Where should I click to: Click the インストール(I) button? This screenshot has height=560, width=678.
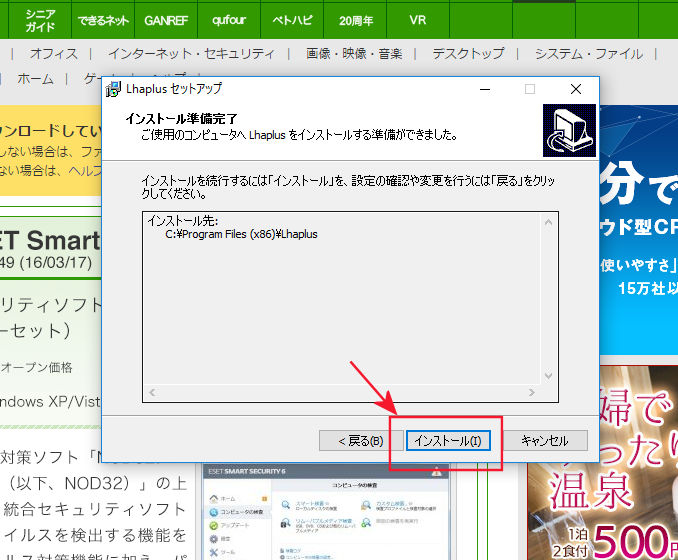448,441
